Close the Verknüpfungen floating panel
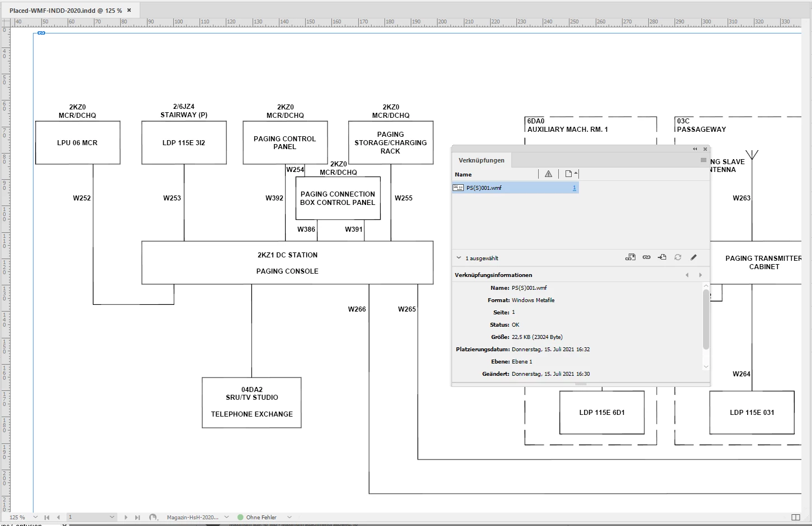 [x=705, y=149]
